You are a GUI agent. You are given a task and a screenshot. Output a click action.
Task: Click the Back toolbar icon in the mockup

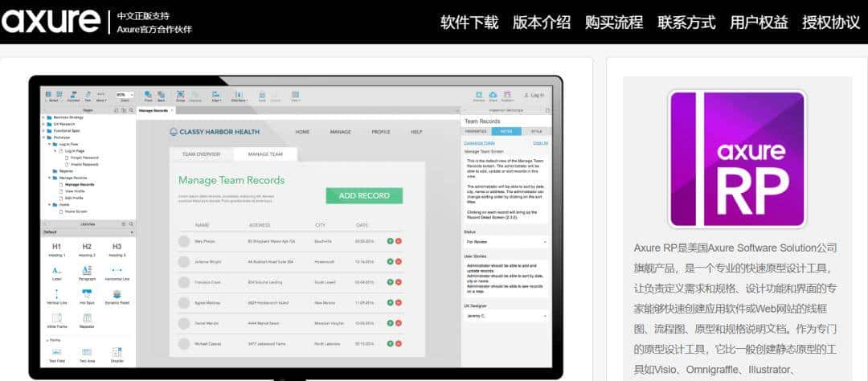pyautogui.click(x=161, y=96)
